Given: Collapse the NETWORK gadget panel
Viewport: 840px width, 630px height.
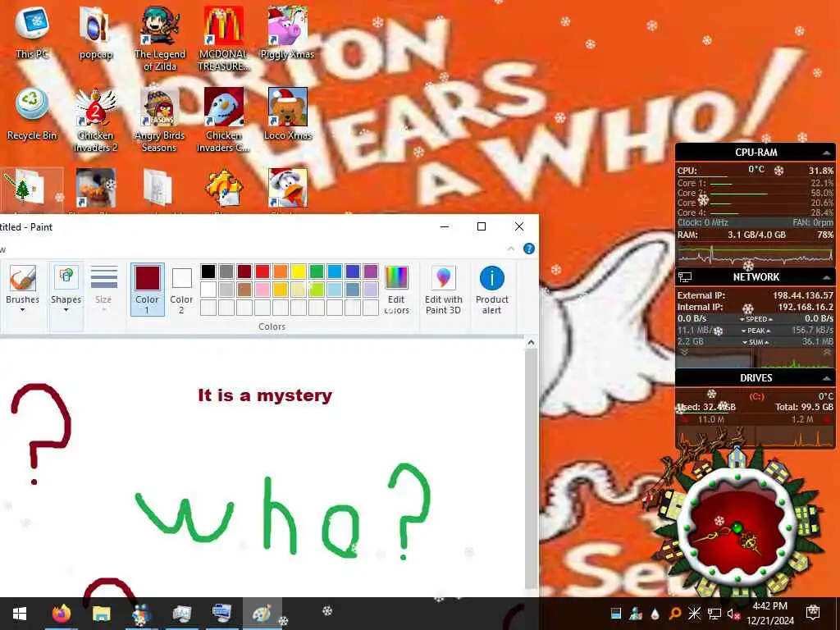Looking at the screenshot, I should pyautogui.click(x=827, y=277).
